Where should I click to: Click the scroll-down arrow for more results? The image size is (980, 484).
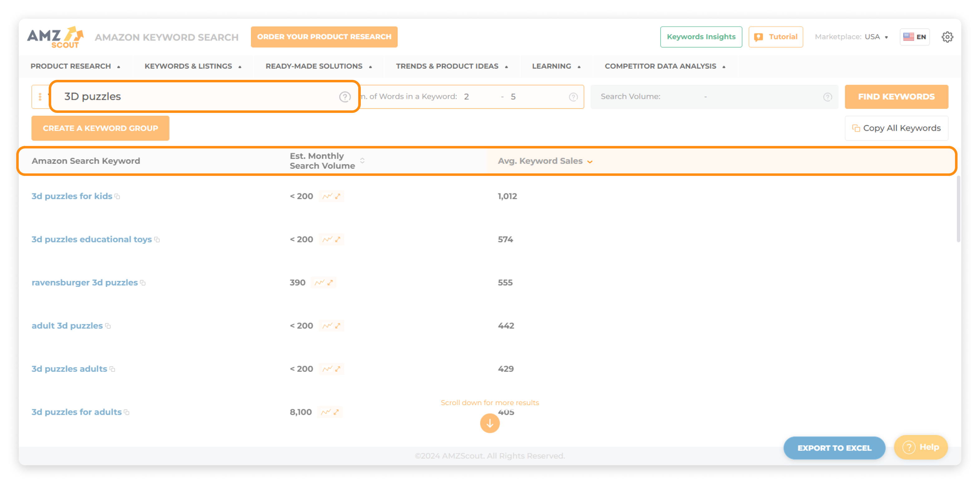click(490, 423)
